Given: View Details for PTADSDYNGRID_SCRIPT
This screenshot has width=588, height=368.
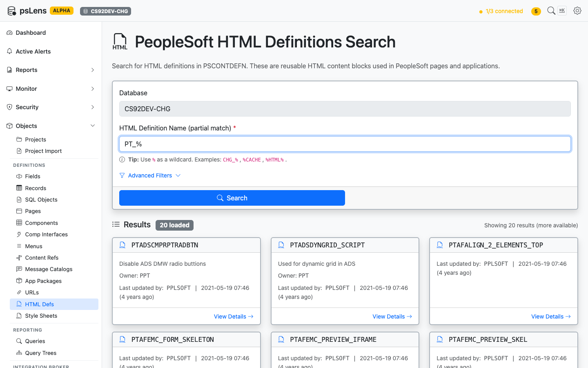Looking at the screenshot, I should pyautogui.click(x=392, y=316).
